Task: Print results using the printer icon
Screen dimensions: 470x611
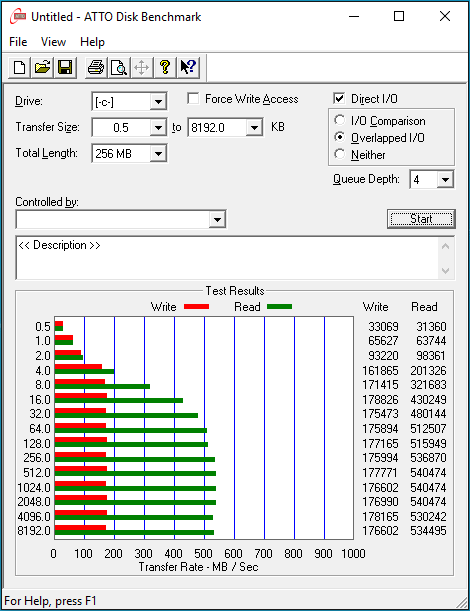Action: [x=96, y=67]
